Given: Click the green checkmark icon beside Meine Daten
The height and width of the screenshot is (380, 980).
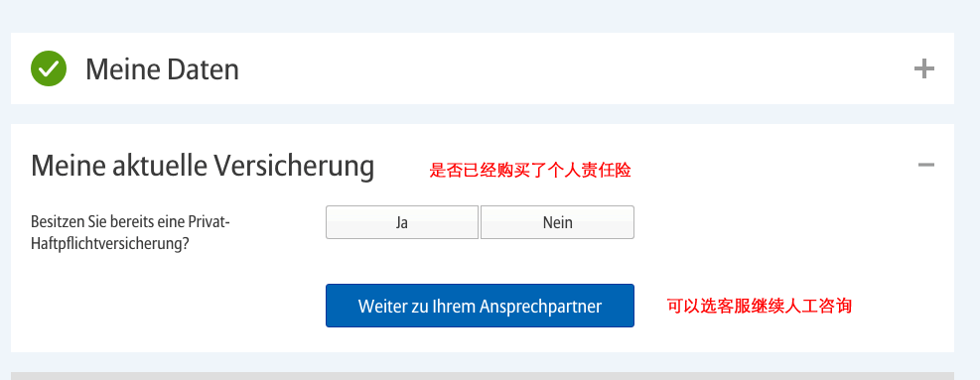Looking at the screenshot, I should click(49, 68).
